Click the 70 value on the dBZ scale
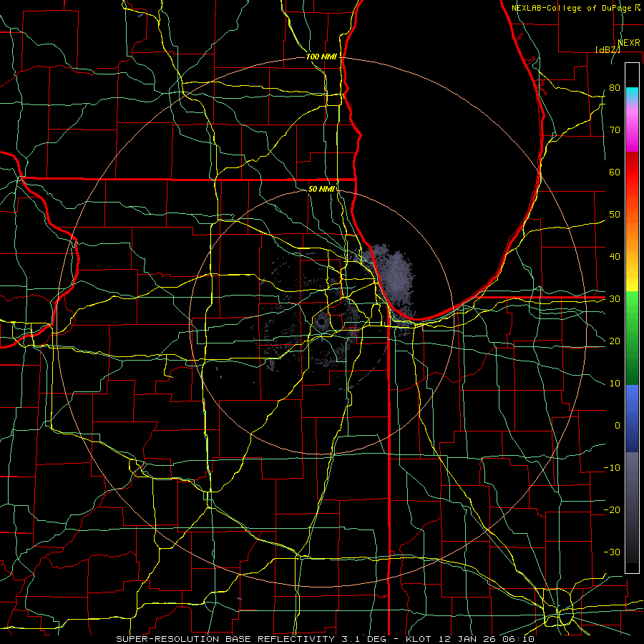Viewport: 644px width, 644px height. [615, 130]
